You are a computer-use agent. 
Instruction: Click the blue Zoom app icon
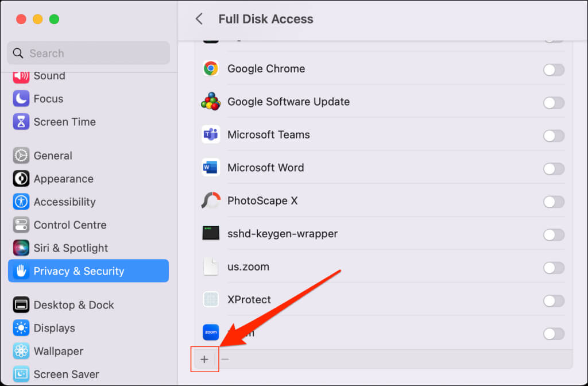(x=211, y=333)
